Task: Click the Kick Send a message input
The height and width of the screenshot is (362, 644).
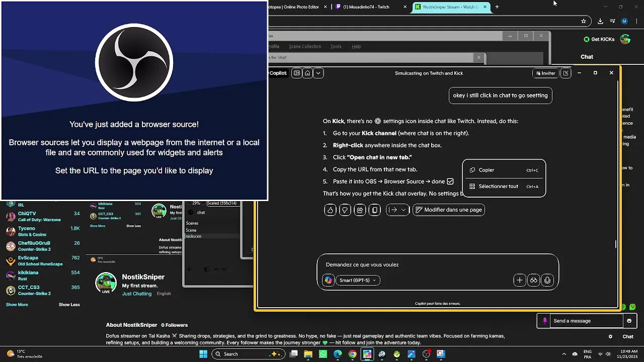Action: 587,321
